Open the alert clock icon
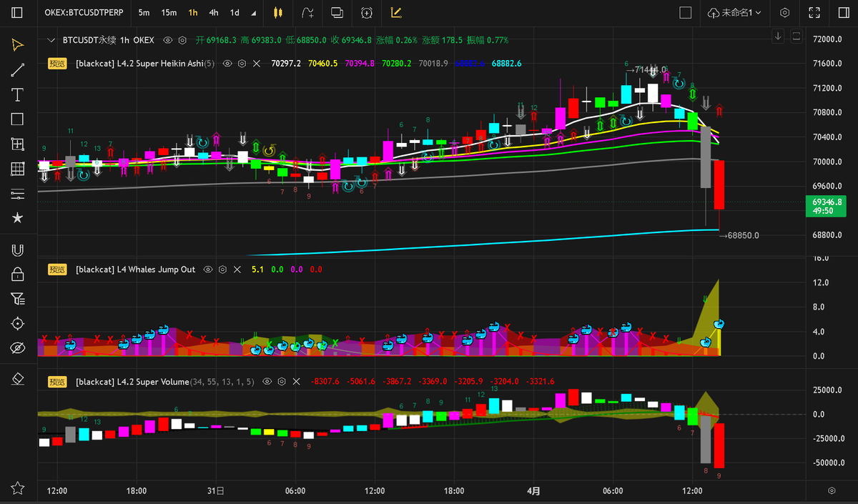Screen dimensions: 858x504 (367, 13)
